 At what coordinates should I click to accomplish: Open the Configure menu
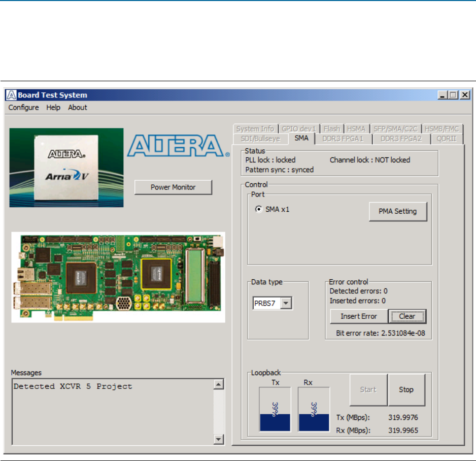click(23, 108)
